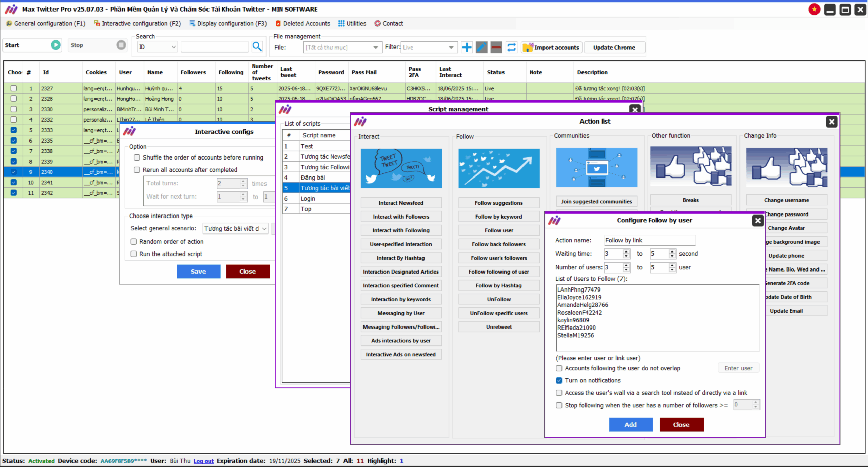868x467 pixels.
Task: Click the edit file pencil icon
Action: pyautogui.click(x=481, y=47)
